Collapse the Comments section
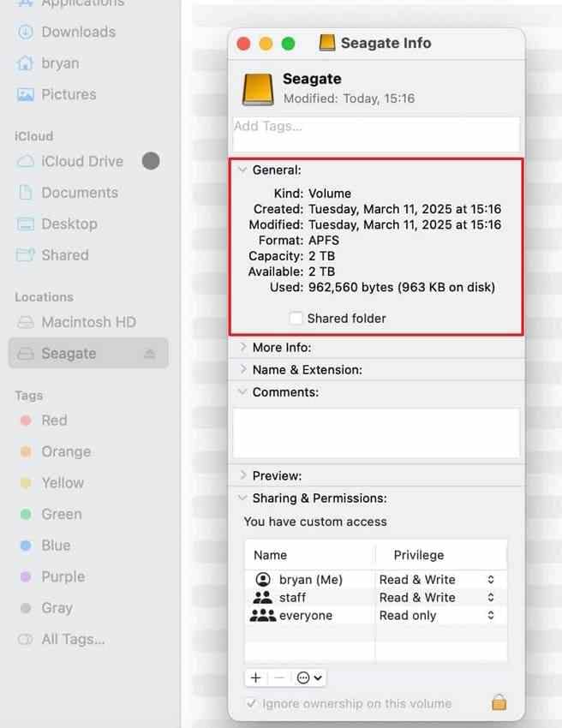 (x=242, y=392)
